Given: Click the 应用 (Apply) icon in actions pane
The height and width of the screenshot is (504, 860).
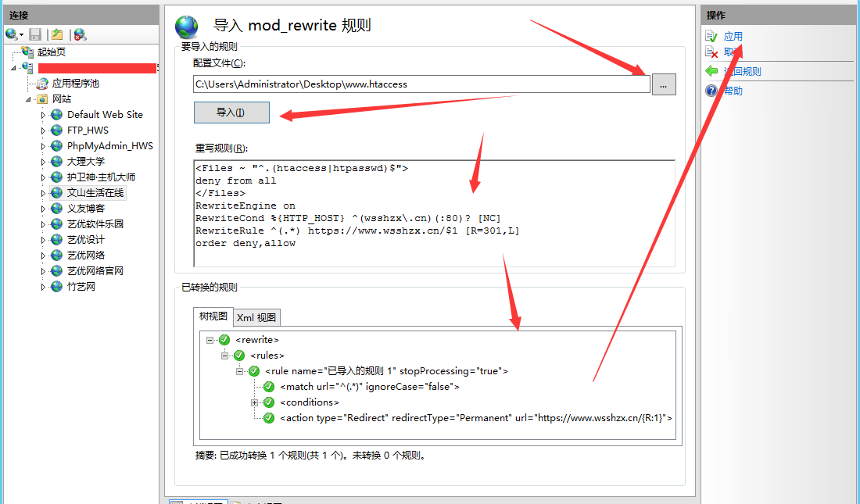Looking at the screenshot, I should point(711,36).
